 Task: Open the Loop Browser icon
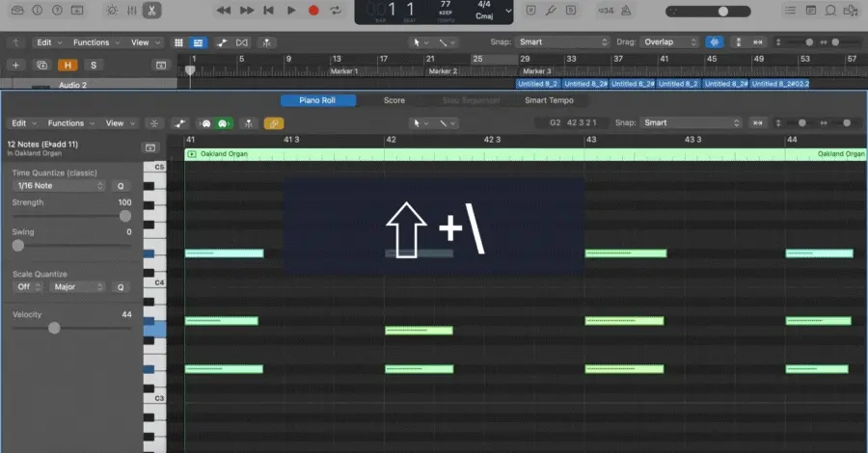[830, 10]
